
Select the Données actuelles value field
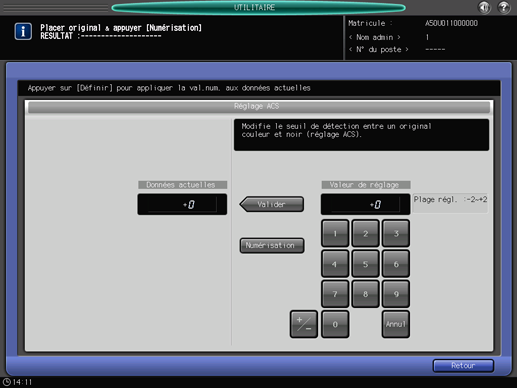pos(182,204)
